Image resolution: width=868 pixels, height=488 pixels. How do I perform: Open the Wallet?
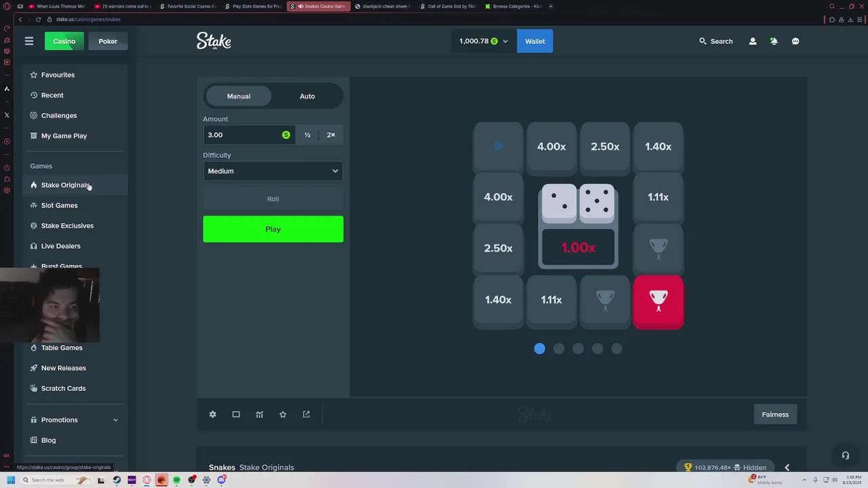click(x=534, y=41)
